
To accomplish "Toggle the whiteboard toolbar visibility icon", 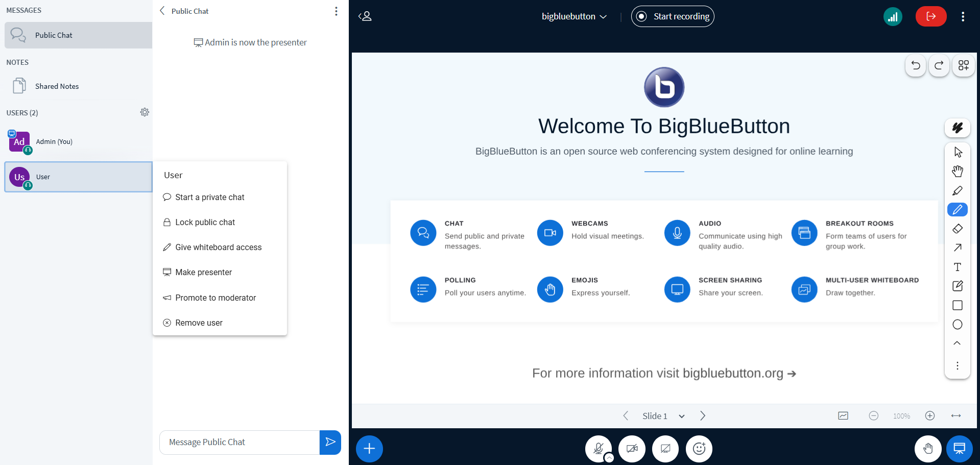I will click(x=843, y=416).
